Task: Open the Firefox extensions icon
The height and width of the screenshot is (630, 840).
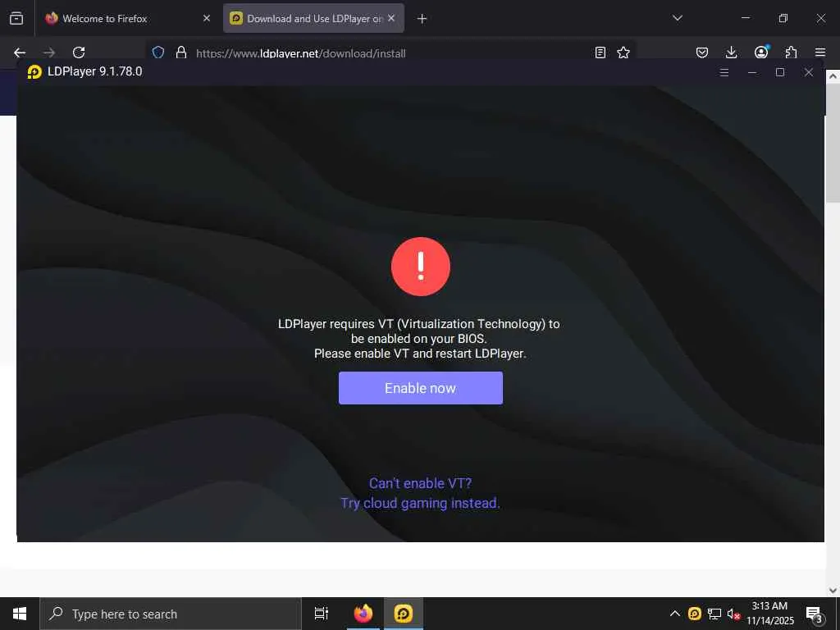Action: tap(791, 52)
